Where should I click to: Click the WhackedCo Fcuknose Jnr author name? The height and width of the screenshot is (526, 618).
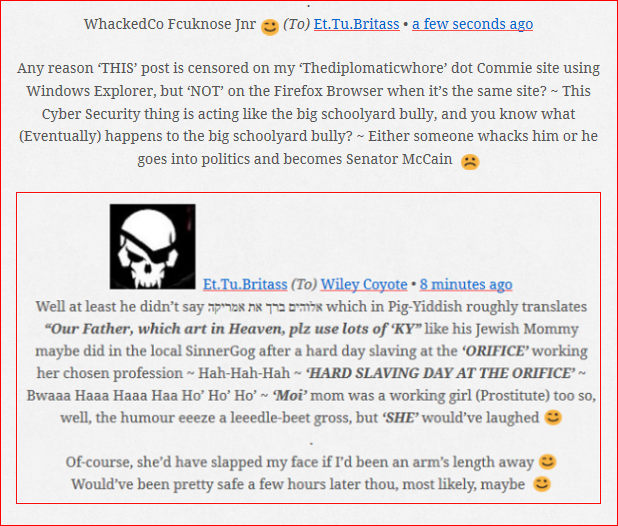tap(169, 24)
